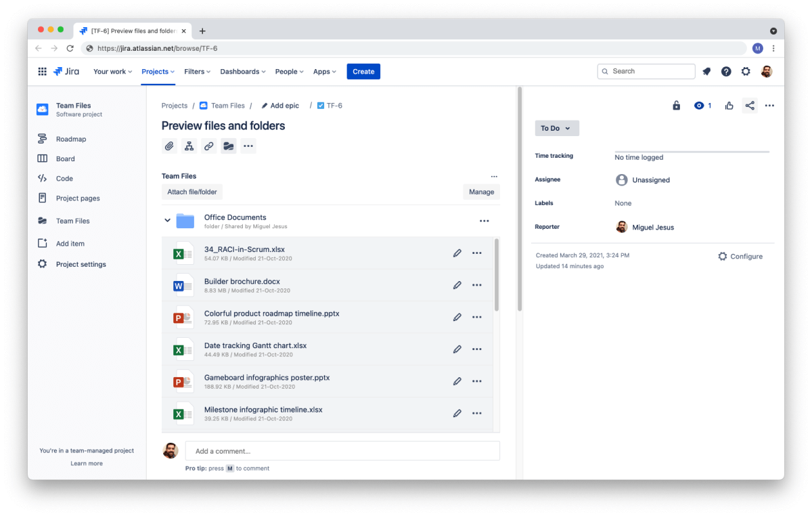This screenshot has height=516, width=812.
Task: Click the Manage button
Action: click(x=482, y=192)
